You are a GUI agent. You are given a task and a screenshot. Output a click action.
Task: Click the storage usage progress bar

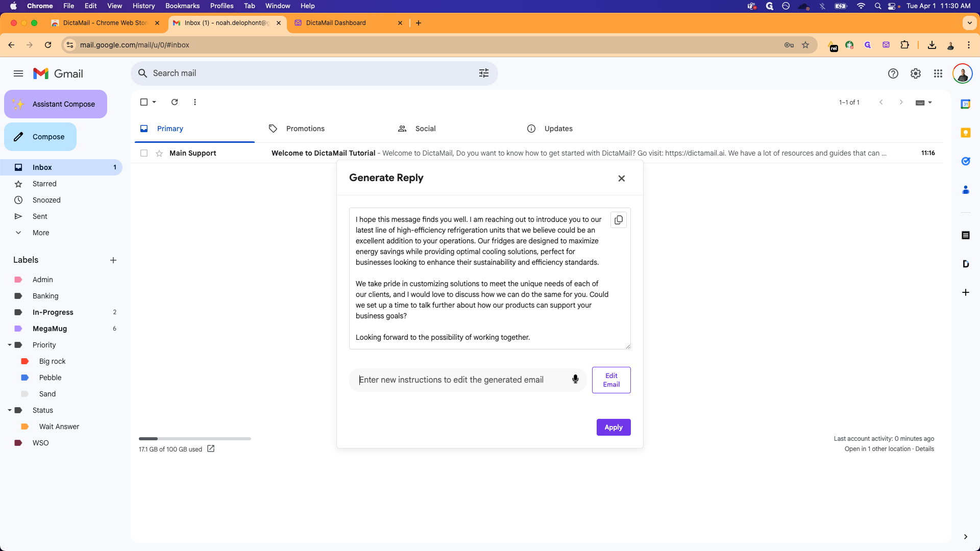tap(194, 438)
